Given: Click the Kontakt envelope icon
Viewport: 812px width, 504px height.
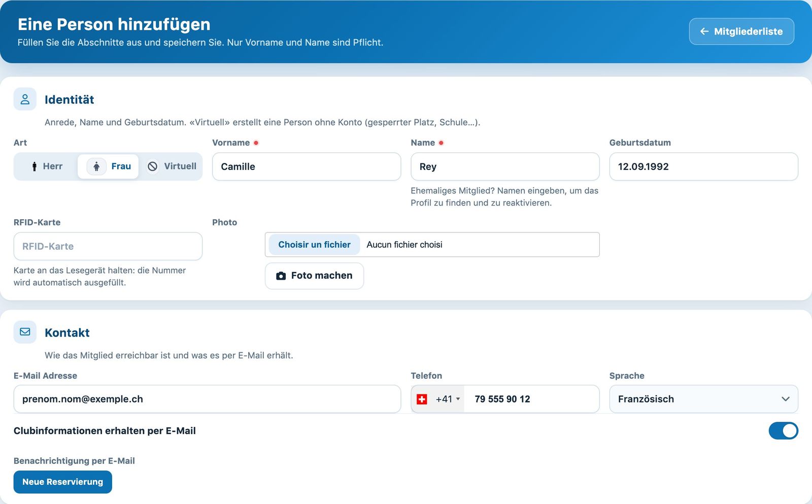Looking at the screenshot, I should pos(25,332).
